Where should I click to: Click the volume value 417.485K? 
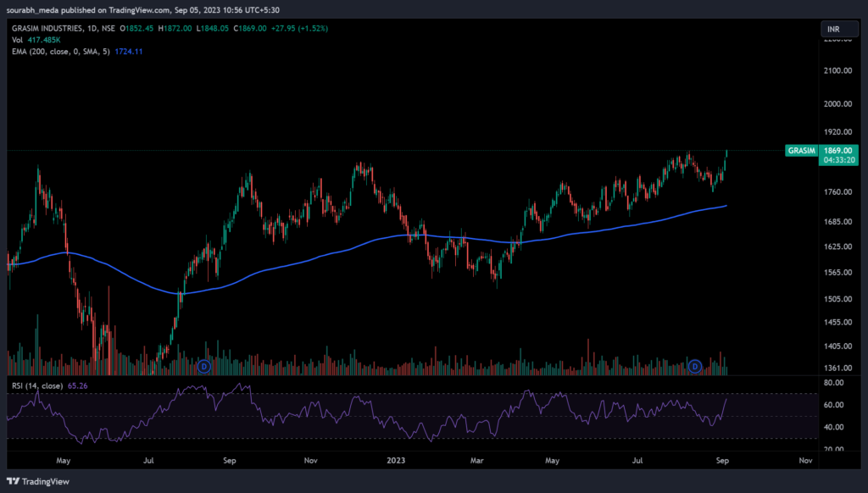[44, 40]
